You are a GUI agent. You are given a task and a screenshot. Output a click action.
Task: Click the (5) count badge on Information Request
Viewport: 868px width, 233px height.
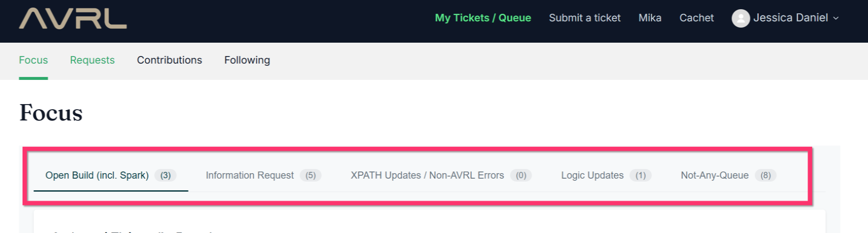tap(310, 175)
